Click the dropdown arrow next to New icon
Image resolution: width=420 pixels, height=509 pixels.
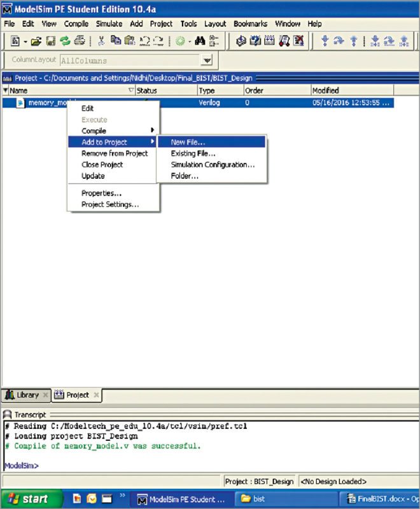[24, 41]
